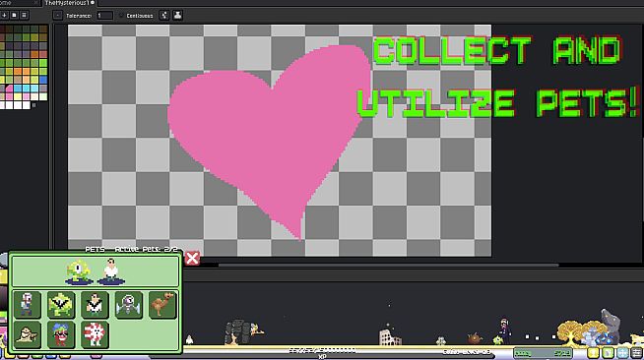Click the horizontal scrollbar below the canvas
The image size is (644, 360).
coord(388,266)
